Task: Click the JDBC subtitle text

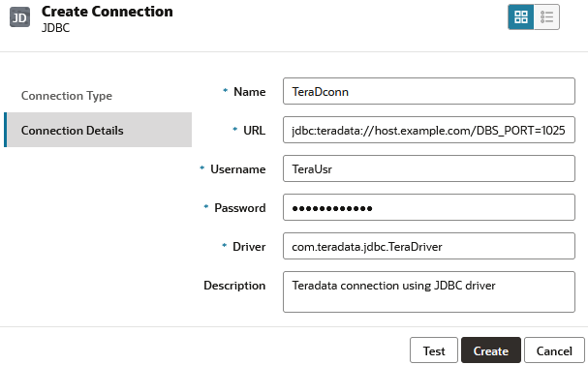Action: click(x=55, y=28)
